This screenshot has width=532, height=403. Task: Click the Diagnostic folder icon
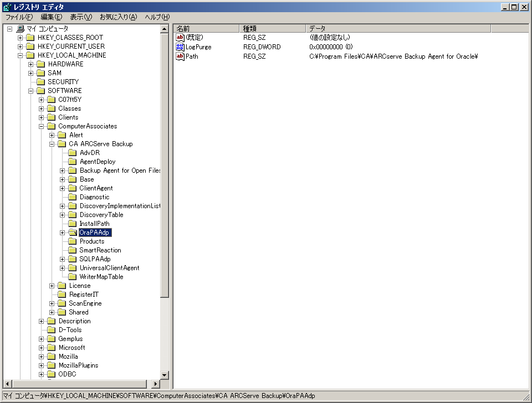[x=73, y=197]
